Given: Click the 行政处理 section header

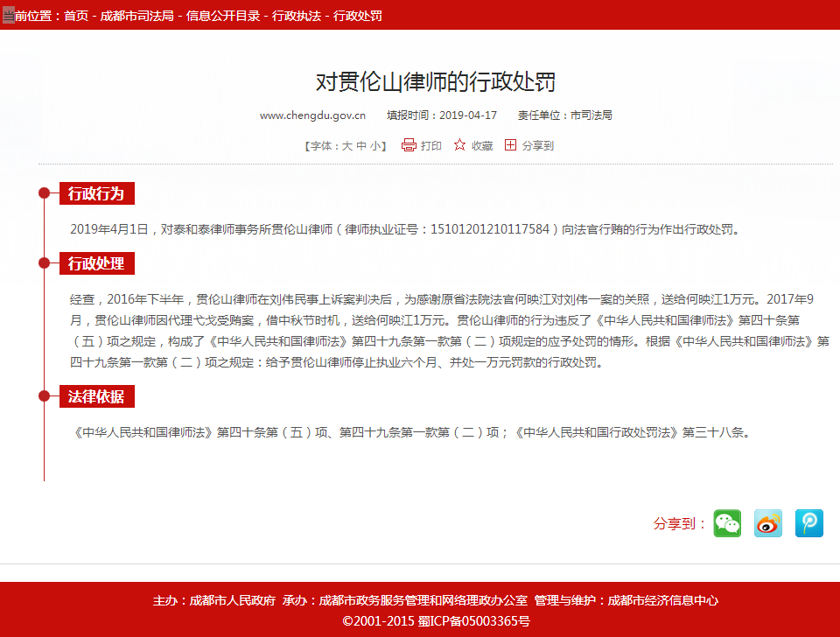Looking at the screenshot, I should (96, 263).
